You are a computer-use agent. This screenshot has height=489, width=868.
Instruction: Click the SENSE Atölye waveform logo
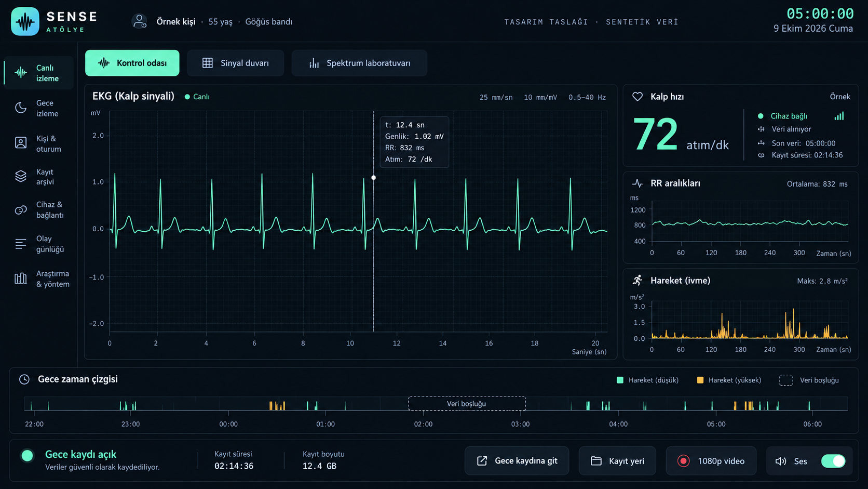tap(25, 21)
